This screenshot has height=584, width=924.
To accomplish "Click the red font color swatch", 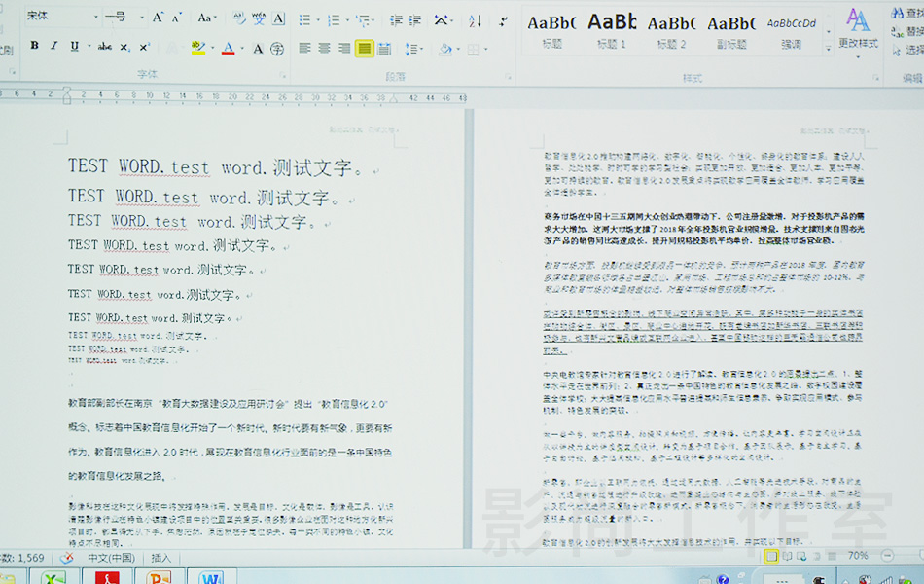I will [x=228, y=48].
